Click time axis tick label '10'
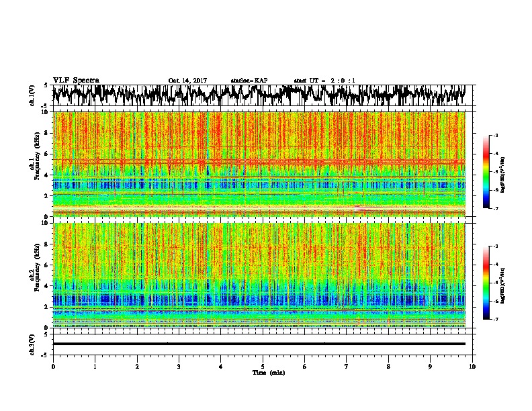This screenshot has width=532, height=411. pyautogui.click(x=472, y=367)
